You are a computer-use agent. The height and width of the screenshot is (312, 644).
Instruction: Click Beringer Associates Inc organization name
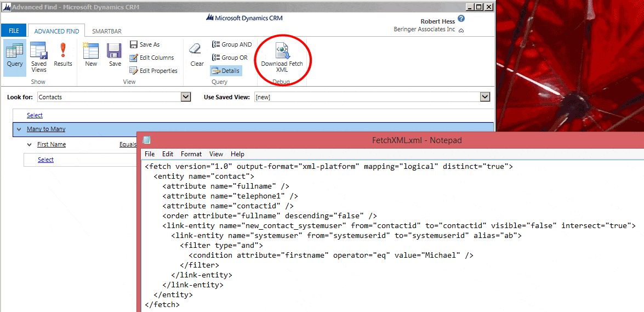[x=425, y=30]
